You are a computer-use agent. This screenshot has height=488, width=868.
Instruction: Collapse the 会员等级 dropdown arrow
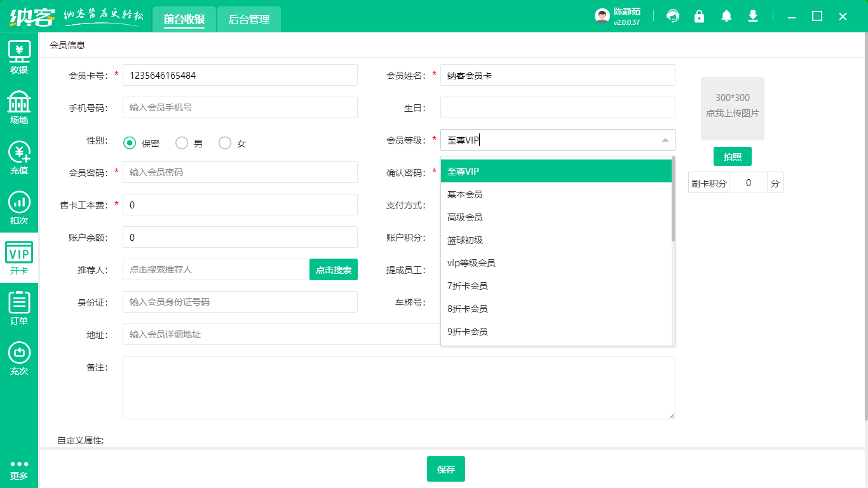665,140
